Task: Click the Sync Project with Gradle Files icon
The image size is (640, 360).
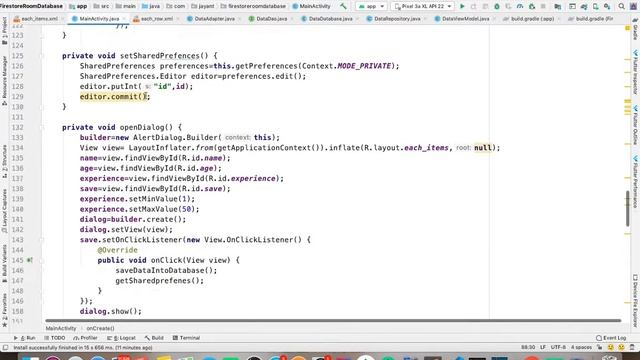Action: tap(584, 7)
